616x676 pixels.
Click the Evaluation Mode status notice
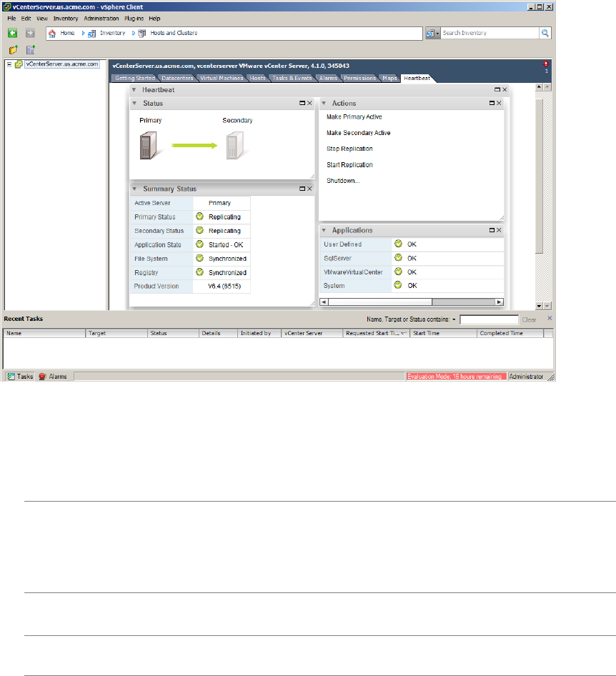pos(456,377)
